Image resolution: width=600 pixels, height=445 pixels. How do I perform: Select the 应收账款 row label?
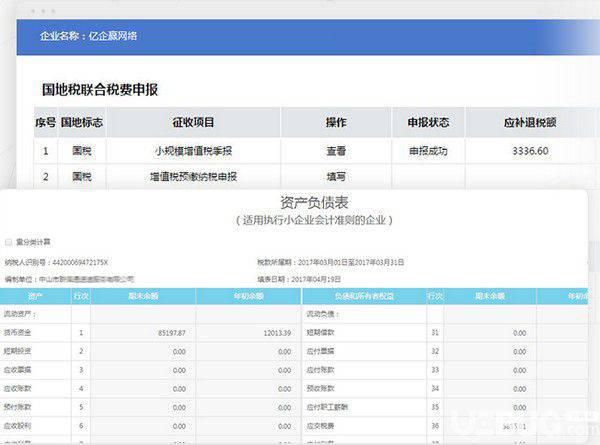click(x=17, y=388)
